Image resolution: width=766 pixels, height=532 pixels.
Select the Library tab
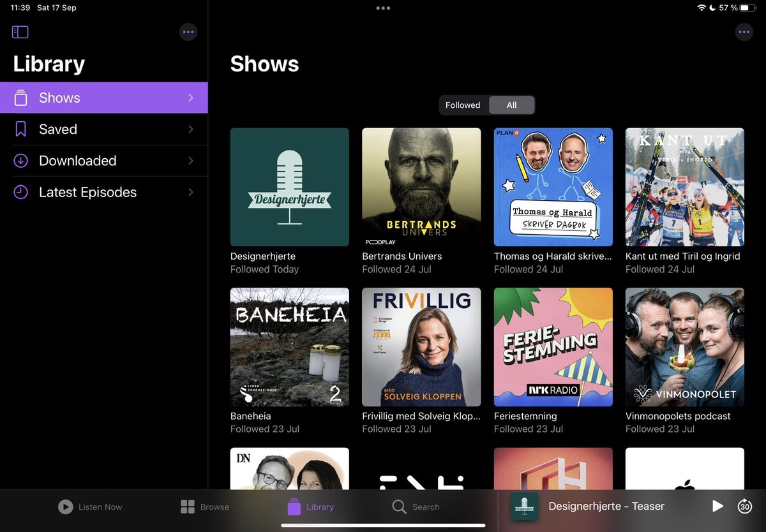pyautogui.click(x=310, y=507)
